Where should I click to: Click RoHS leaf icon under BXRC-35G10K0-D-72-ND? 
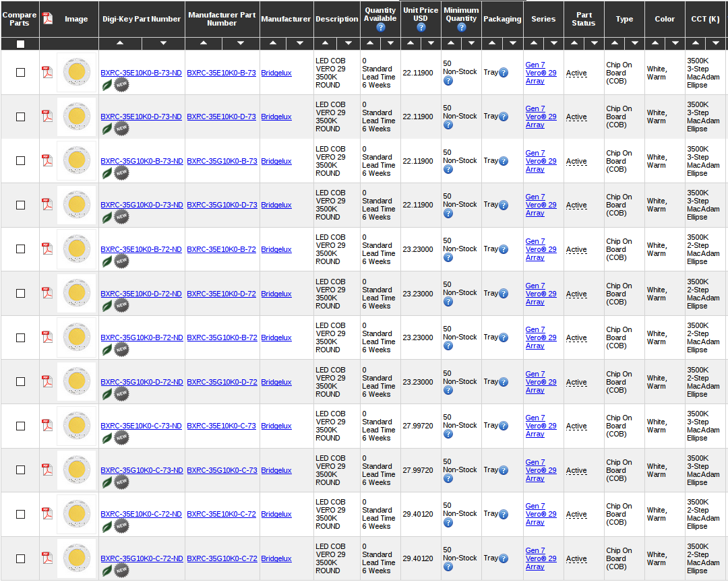pos(107,394)
